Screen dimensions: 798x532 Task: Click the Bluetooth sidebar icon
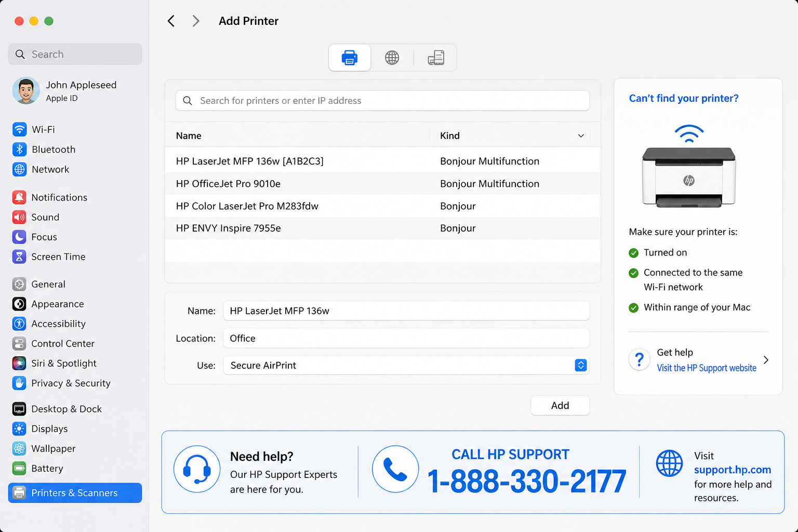click(19, 150)
